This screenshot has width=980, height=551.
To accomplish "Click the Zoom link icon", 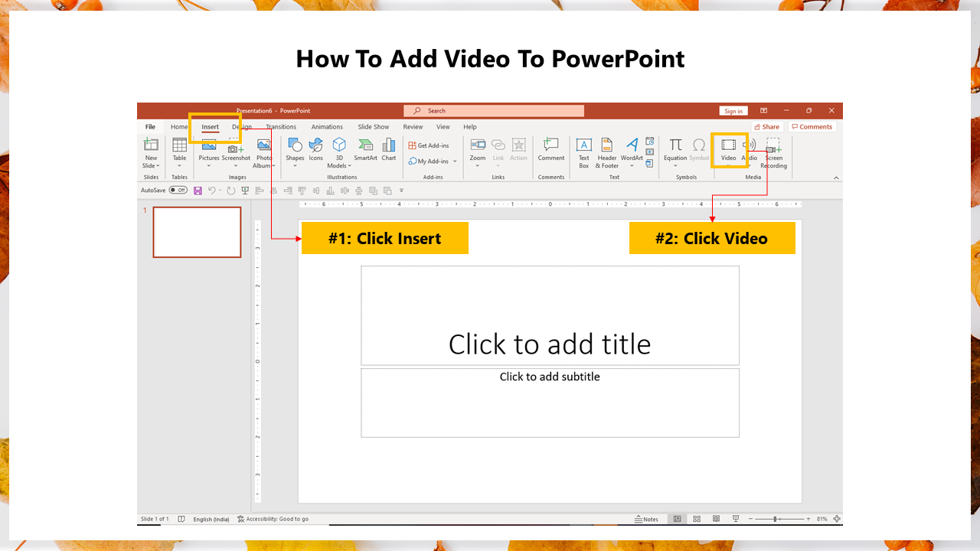I will [478, 145].
